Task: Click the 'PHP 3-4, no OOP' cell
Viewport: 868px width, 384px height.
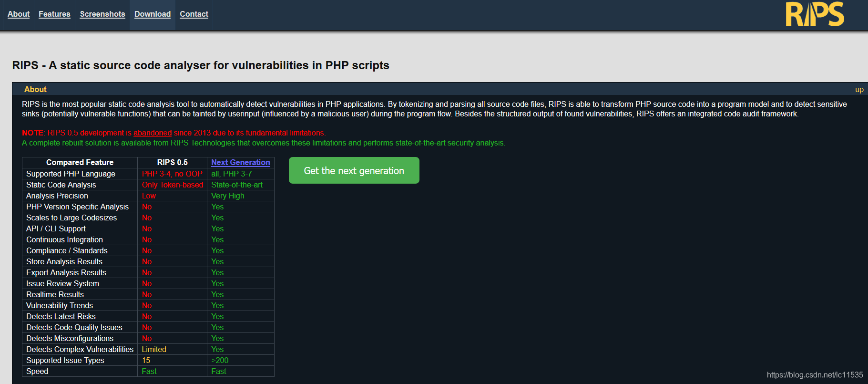Action: pyautogui.click(x=172, y=174)
